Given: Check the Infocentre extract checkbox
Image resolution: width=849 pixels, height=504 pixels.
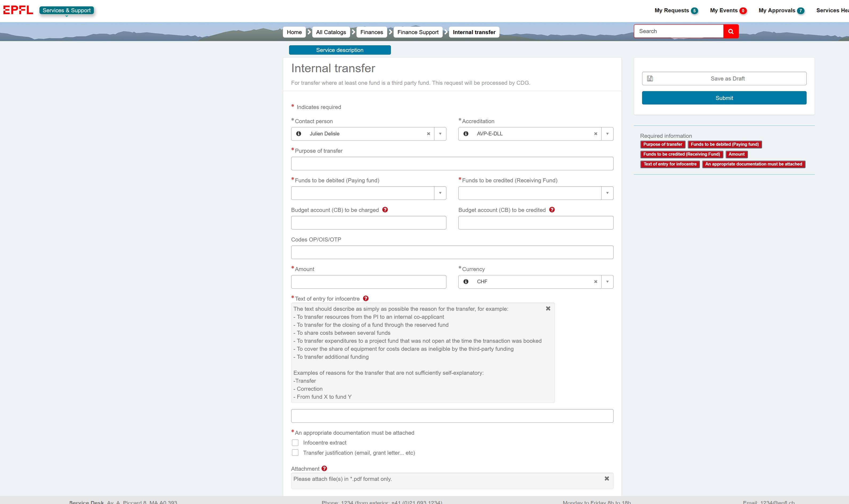Looking at the screenshot, I should click(x=295, y=443).
